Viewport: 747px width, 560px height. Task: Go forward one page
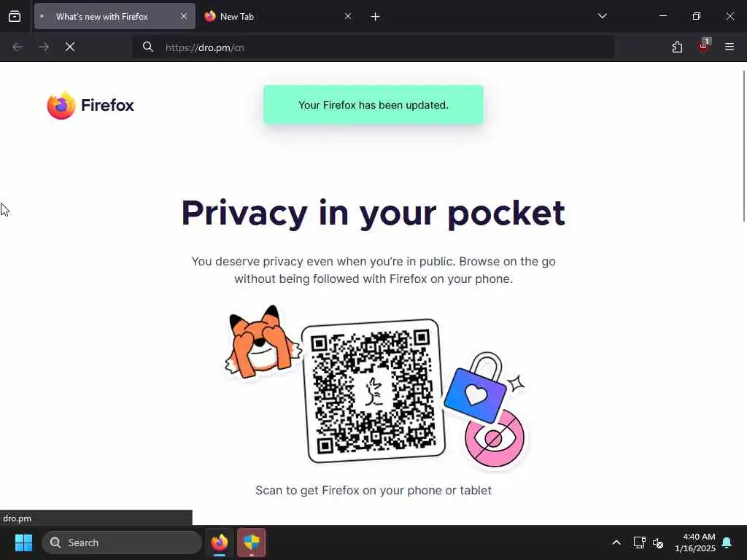[44, 47]
